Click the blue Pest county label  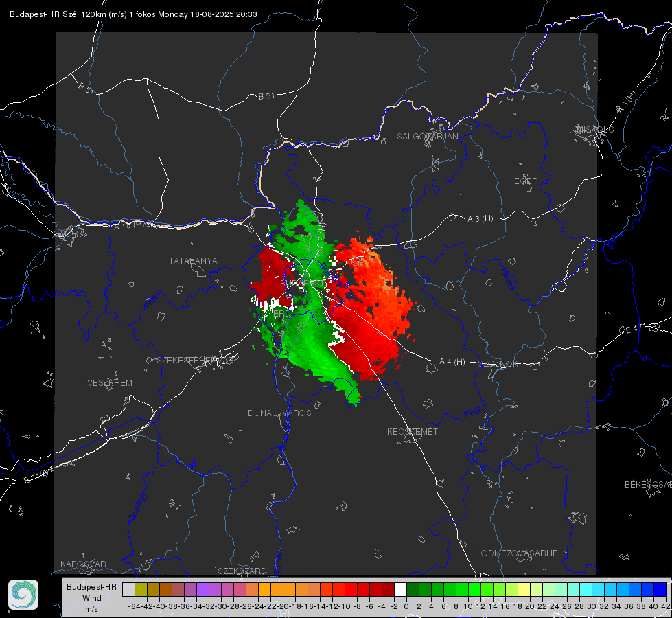[472, 414]
